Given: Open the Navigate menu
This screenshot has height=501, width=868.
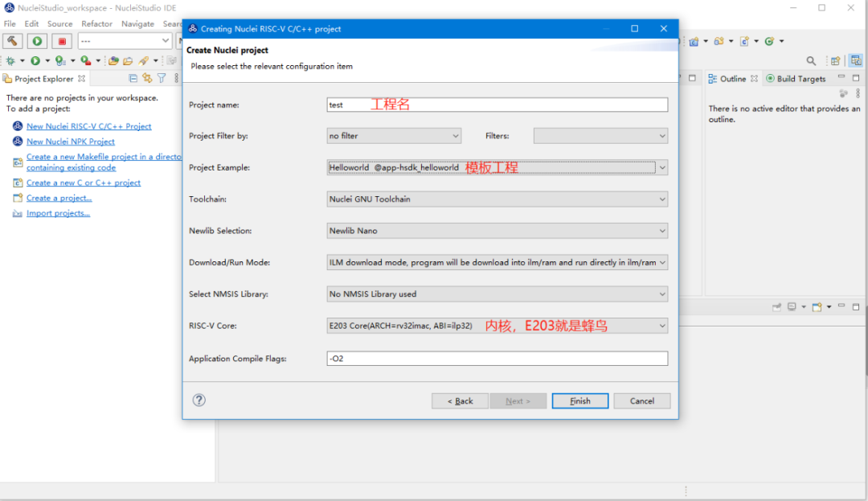Looking at the screenshot, I should [138, 24].
